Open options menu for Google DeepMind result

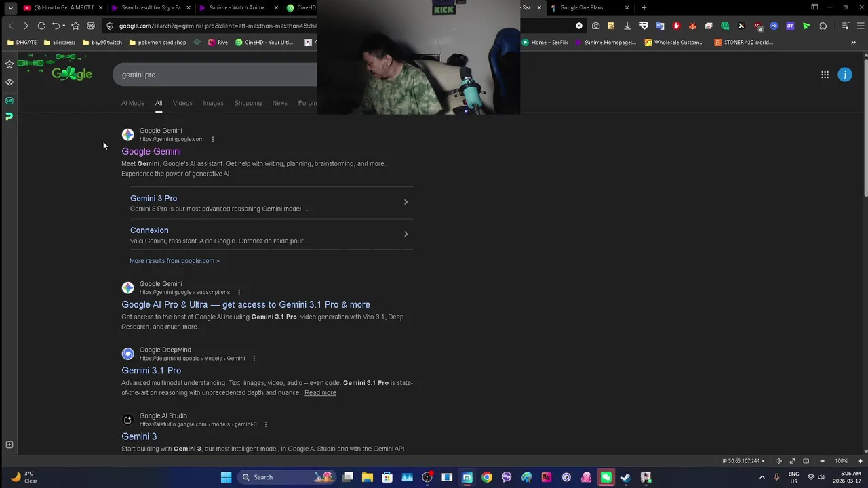254,358
